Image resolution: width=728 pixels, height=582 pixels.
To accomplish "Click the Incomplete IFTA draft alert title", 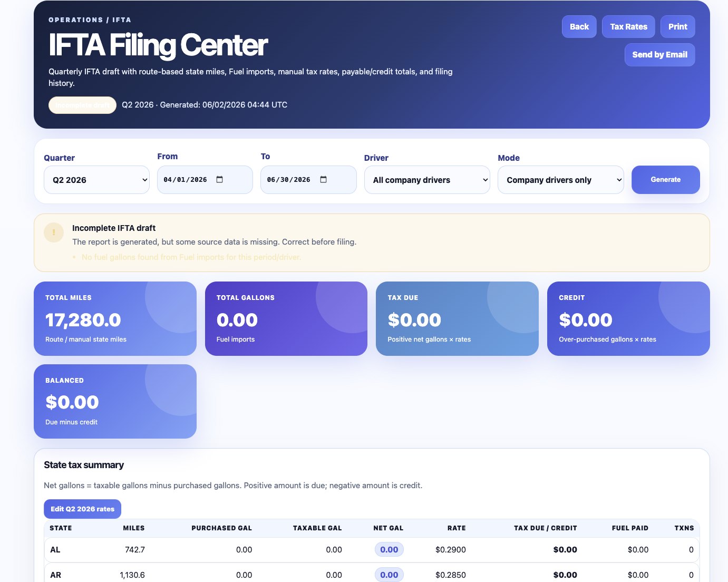I will [x=114, y=228].
